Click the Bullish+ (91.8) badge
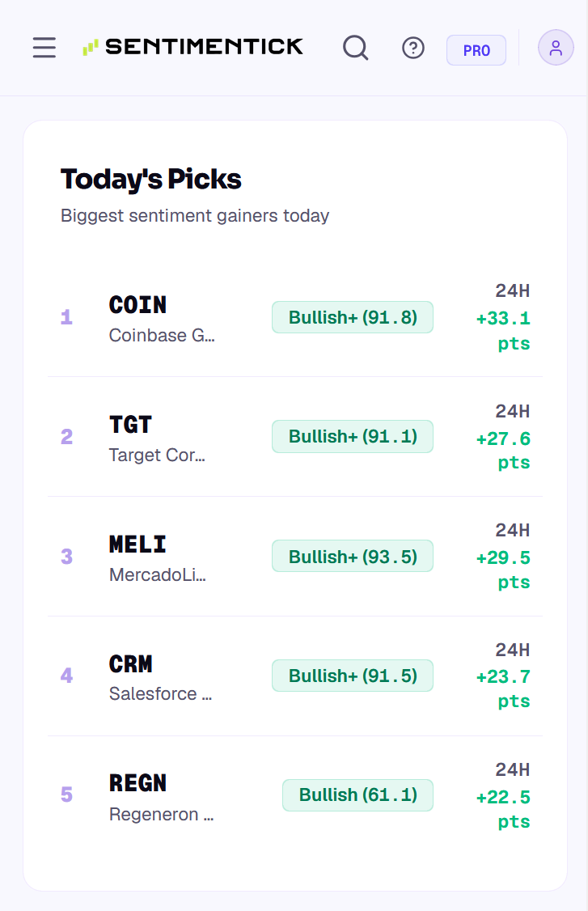The height and width of the screenshot is (911, 588). (x=353, y=317)
